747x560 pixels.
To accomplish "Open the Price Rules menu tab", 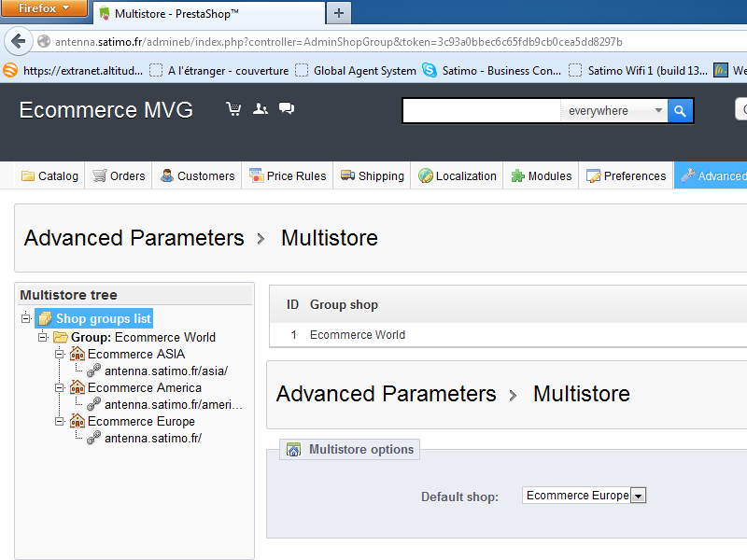I will tap(288, 175).
